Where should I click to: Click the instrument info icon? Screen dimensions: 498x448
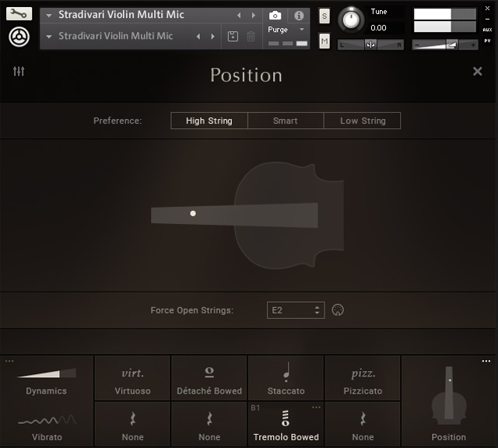[298, 16]
